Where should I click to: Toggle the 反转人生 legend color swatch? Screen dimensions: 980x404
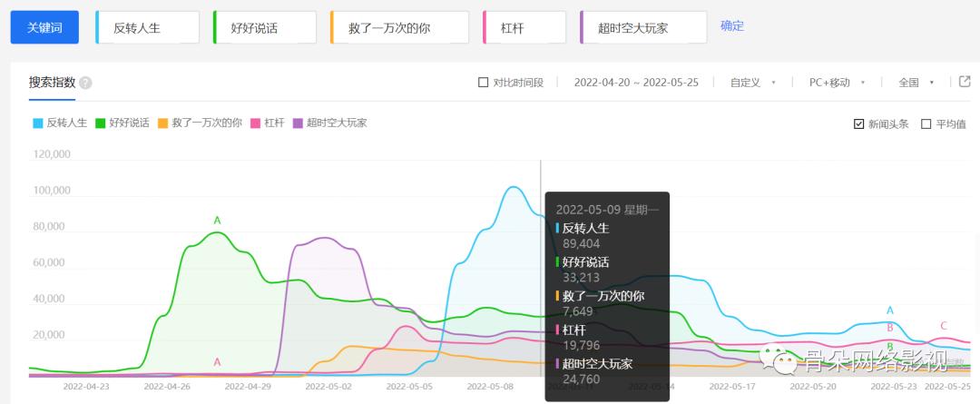(37, 123)
